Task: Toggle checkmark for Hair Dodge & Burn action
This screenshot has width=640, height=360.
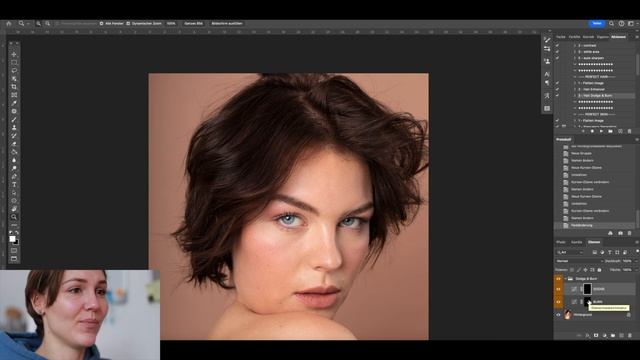Action: [x=557, y=96]
